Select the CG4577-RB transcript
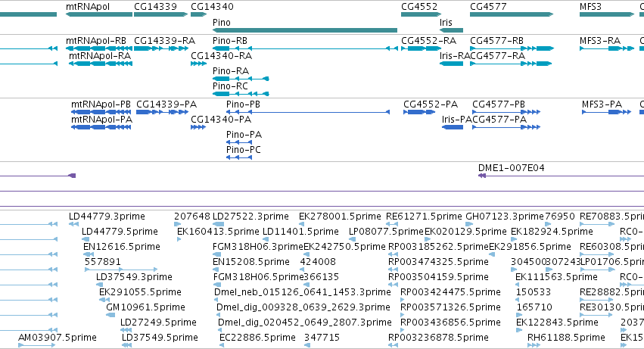This screenshot has height=349, width=644. point(512,48)
